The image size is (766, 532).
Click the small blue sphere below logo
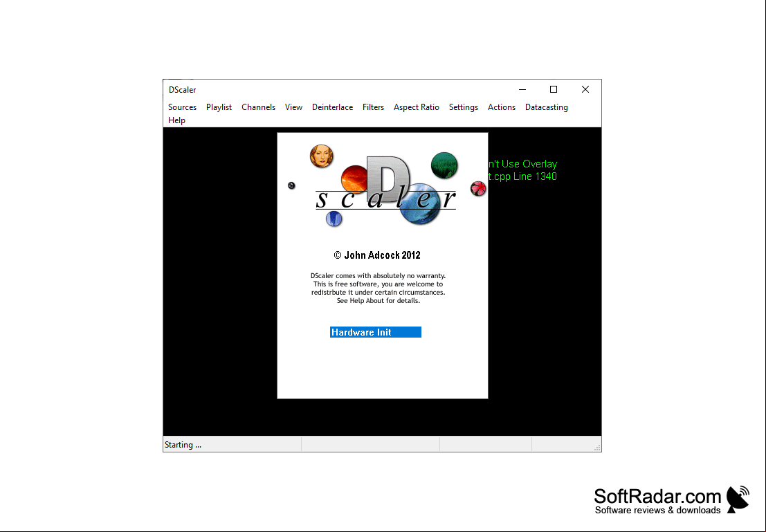pyautogui.click(x=334, y=219)
